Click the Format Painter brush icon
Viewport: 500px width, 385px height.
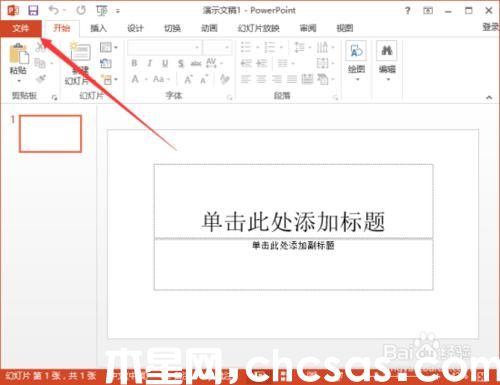coord(41,79)
